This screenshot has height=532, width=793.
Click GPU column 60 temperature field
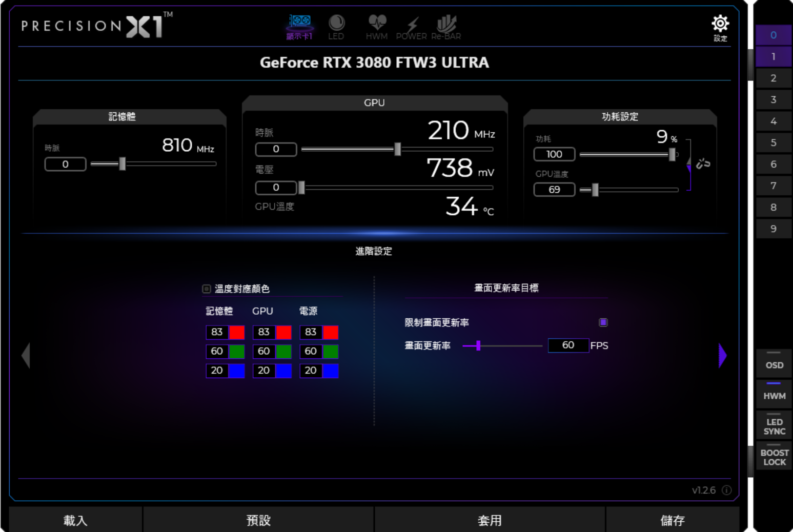tap(264, 352)
